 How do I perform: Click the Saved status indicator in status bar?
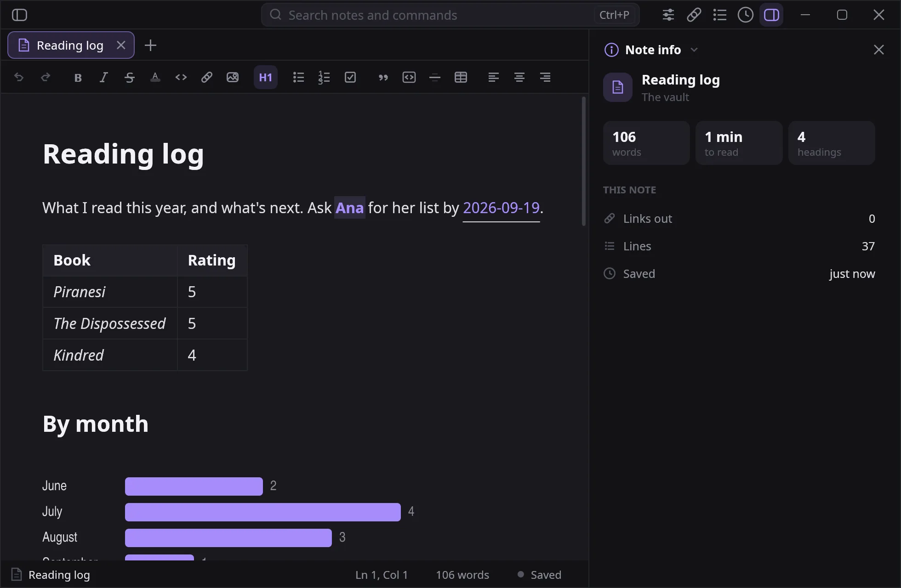[x=539, y=575]
